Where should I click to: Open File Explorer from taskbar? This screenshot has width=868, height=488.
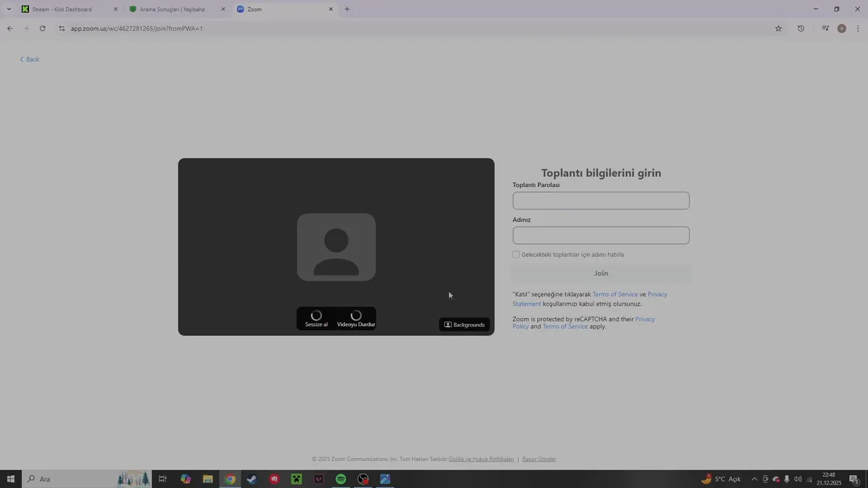pyautogui.click(x=208, y=479)
